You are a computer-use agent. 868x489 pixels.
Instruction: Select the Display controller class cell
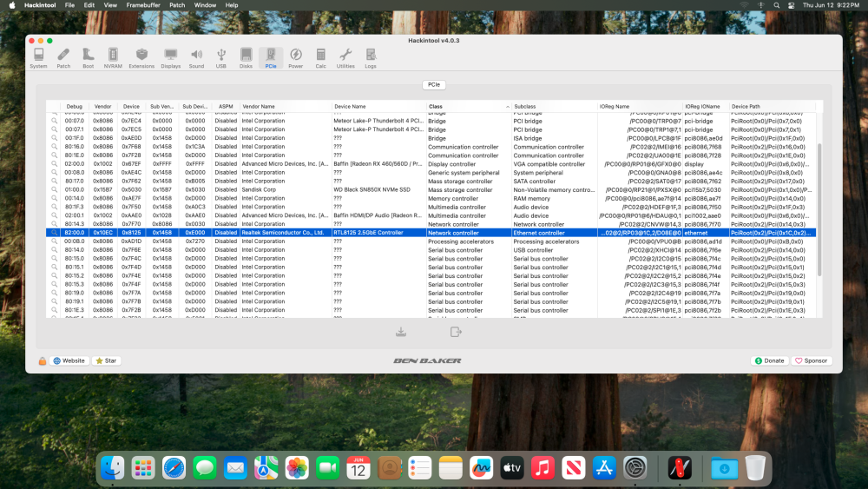point(469,164)
